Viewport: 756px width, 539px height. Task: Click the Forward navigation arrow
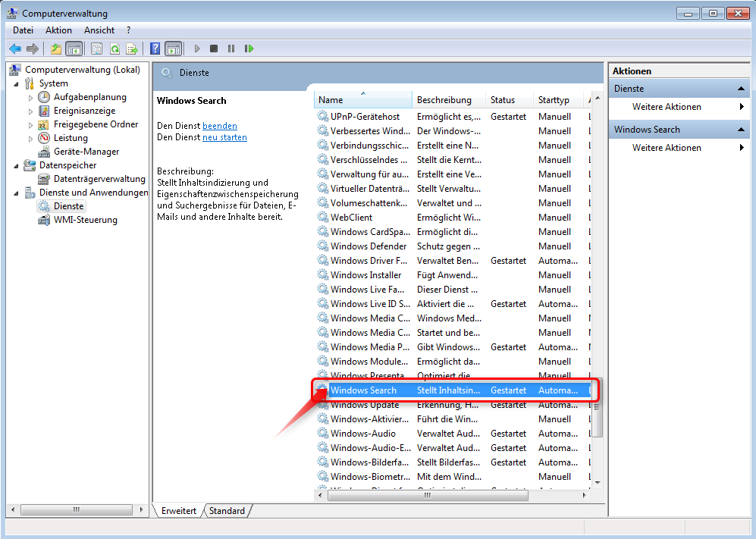pos(31,49)
